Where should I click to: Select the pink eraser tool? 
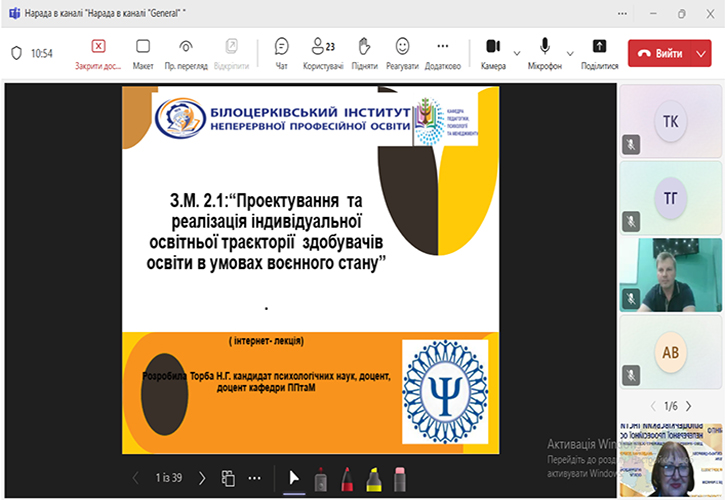click(x=400, y=478)
